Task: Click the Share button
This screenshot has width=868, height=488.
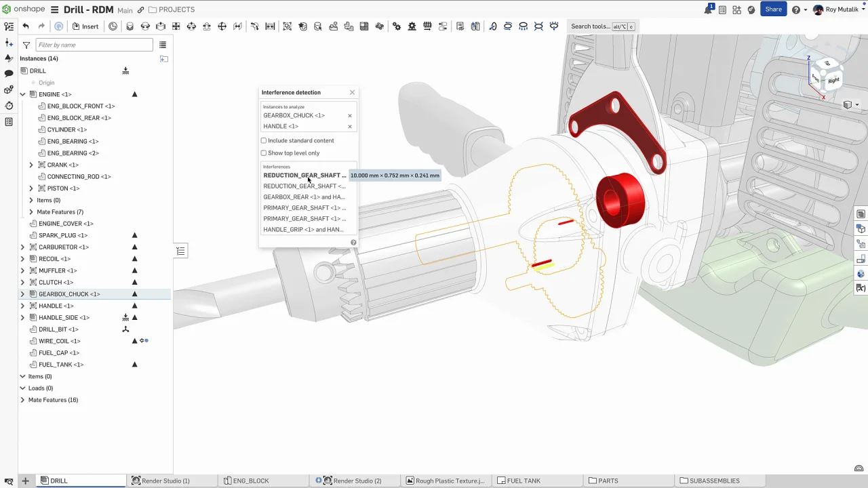Action: coord(773,9)
